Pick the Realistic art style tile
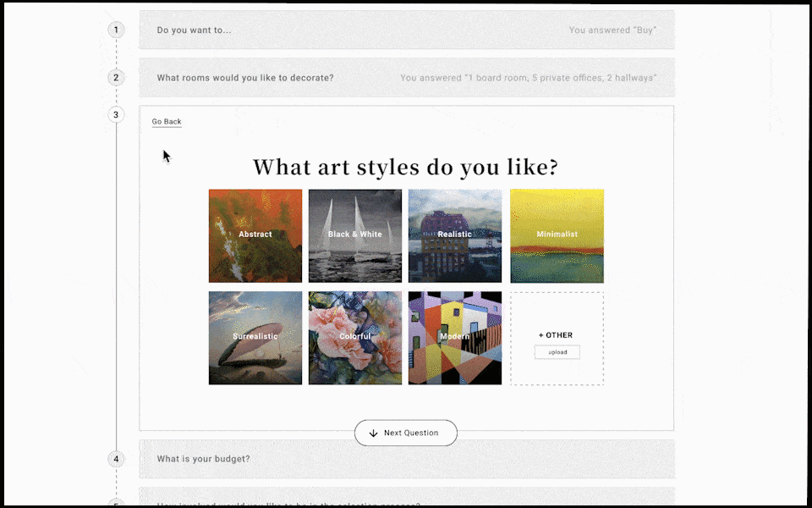812x508 pixels. pyautogui.click(x=455, y=236)
